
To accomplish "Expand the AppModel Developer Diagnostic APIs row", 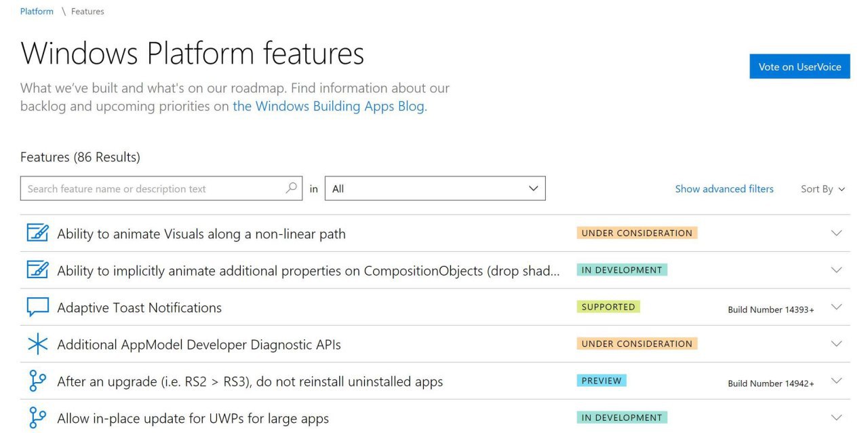I will click(x=836, y=343).
